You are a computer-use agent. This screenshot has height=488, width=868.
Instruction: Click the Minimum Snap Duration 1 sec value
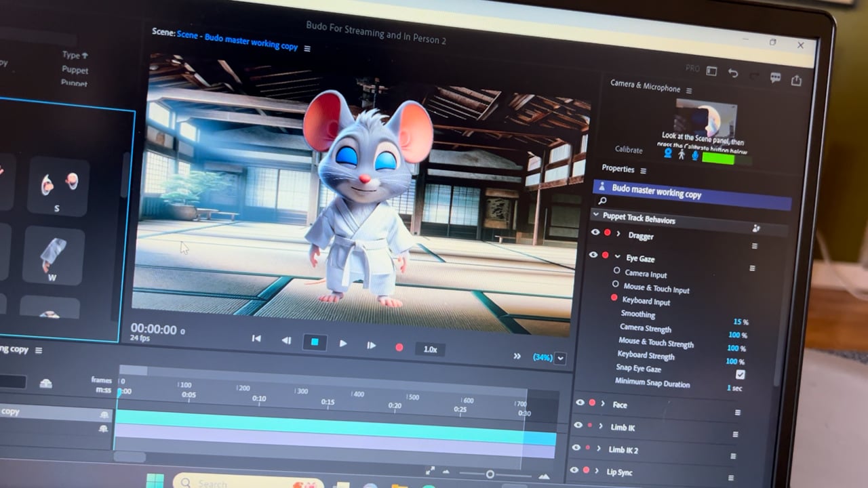pos(734,388)
